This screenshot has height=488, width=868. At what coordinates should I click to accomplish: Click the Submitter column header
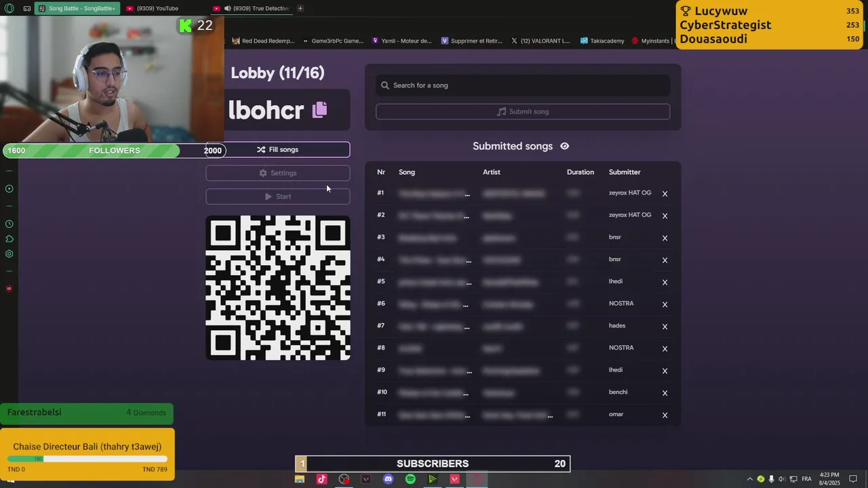click(x=625, y=172)
